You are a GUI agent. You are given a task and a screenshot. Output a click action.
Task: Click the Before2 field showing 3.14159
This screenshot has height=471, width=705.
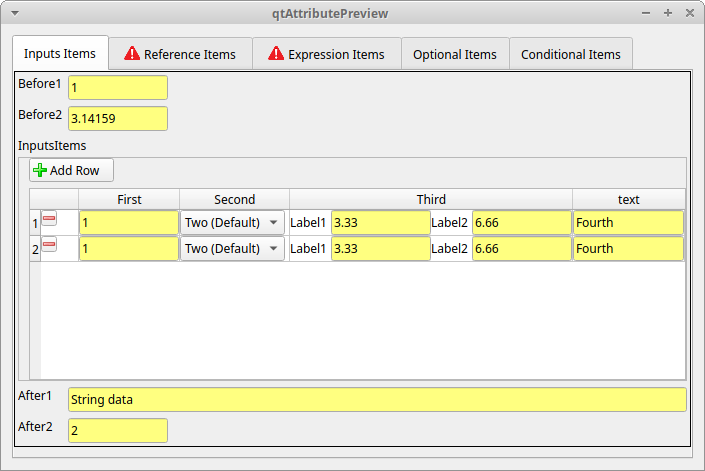[117, 119]
